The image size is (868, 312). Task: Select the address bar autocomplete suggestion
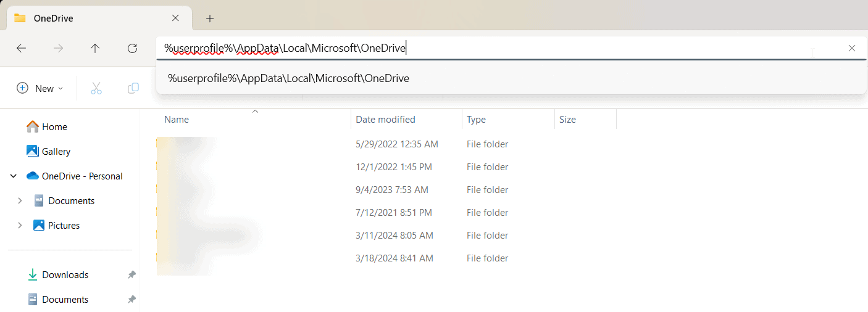click(x=289, y=78)
